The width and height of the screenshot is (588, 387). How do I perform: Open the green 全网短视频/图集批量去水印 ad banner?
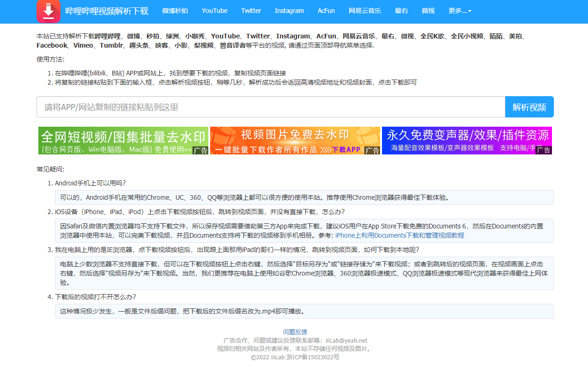click(123, 141)
